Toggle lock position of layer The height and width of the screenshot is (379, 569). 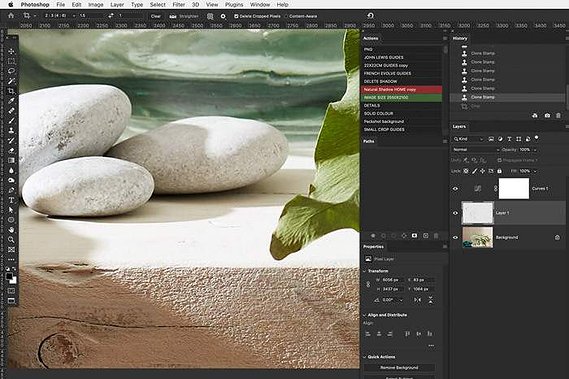(x=483, y=171)
